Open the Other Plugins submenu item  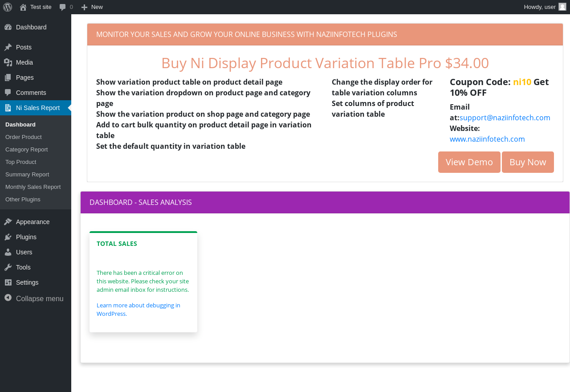click(36, 199)
